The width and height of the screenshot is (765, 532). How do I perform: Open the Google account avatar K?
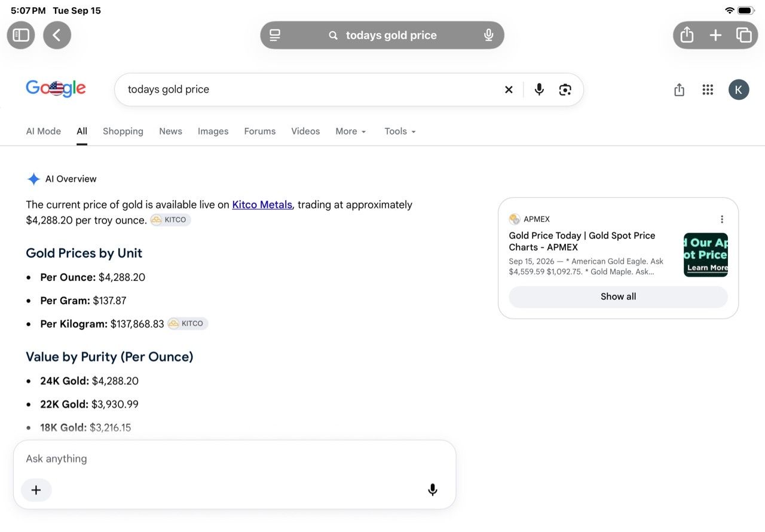pos(739,90)
